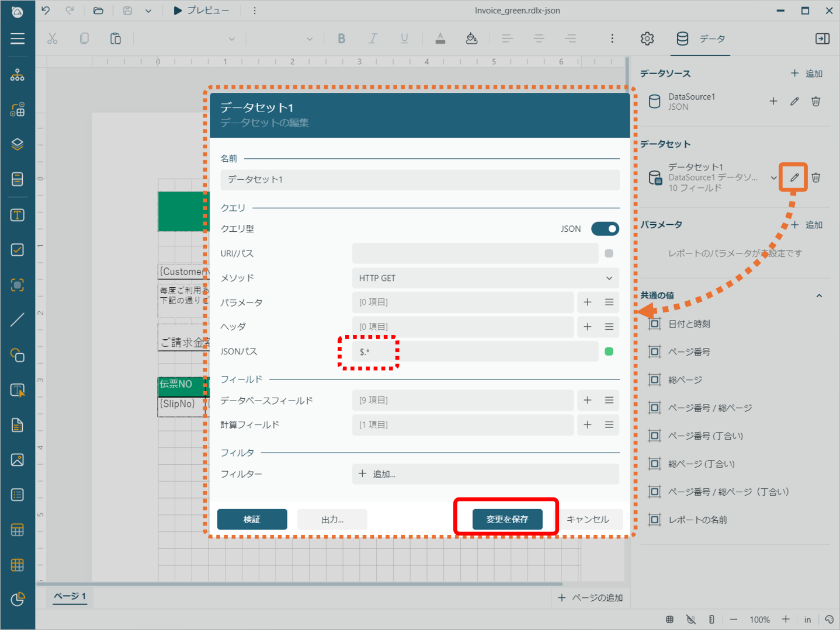
Task: Add a filter with 追加... button
Action: coord(485,474)
